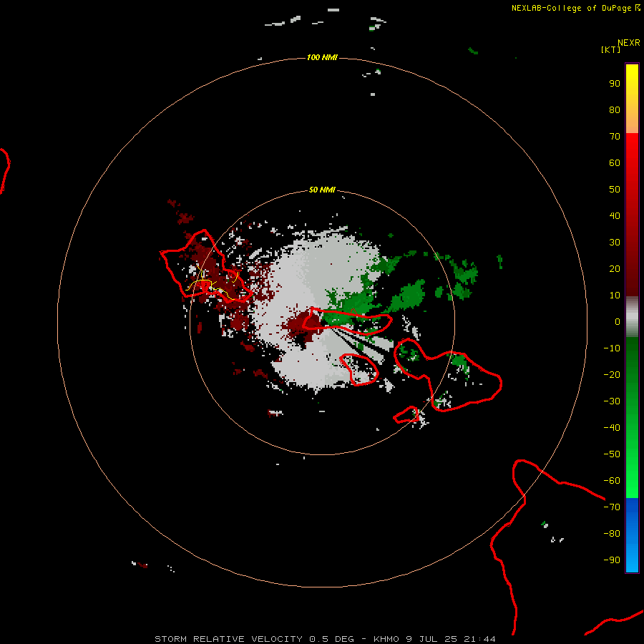The image size is (644, 644).
Task: Click the yellow top segment of color bar
Action: pyautogui.click(x=632, y=99)
